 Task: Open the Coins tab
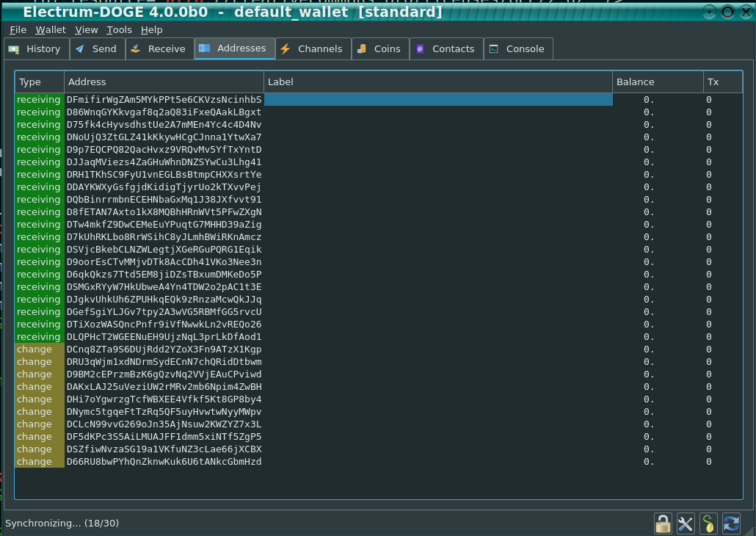tap(380, 48)
